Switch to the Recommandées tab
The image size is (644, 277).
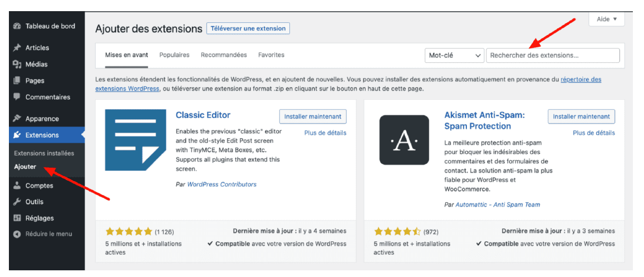(224, 55)
